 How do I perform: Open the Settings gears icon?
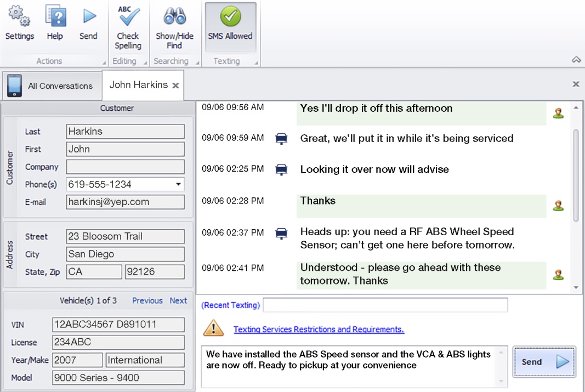(x=19, y=16)
